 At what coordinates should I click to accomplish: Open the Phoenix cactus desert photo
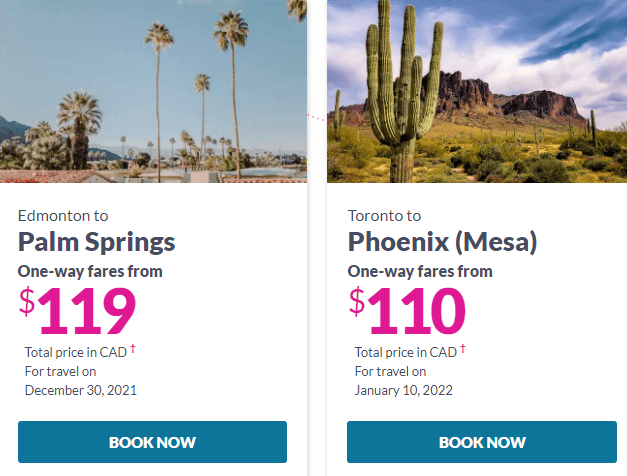[x=477, y=91]
